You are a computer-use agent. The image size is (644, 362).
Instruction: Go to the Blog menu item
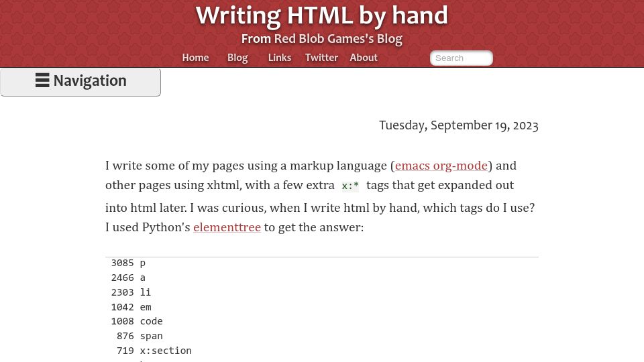click(237, 58)
